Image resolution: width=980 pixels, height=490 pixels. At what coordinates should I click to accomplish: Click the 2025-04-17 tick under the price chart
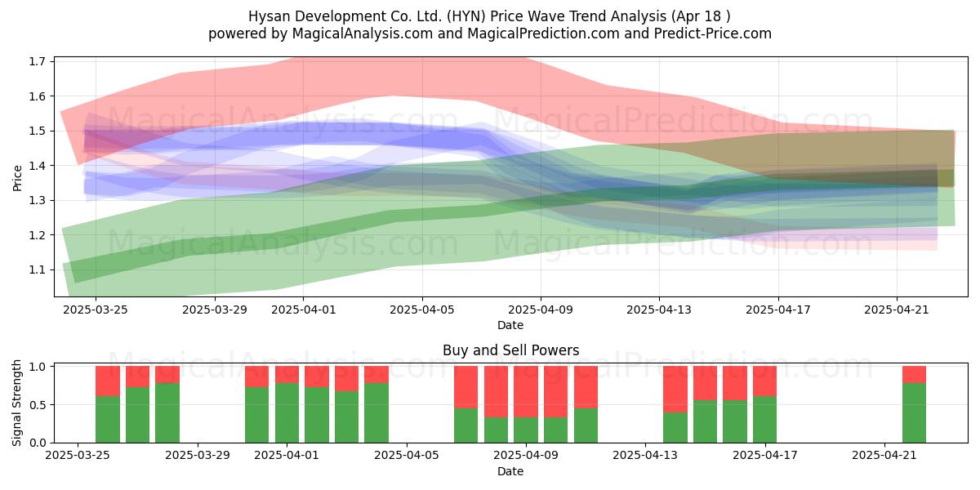pos(778,310)
